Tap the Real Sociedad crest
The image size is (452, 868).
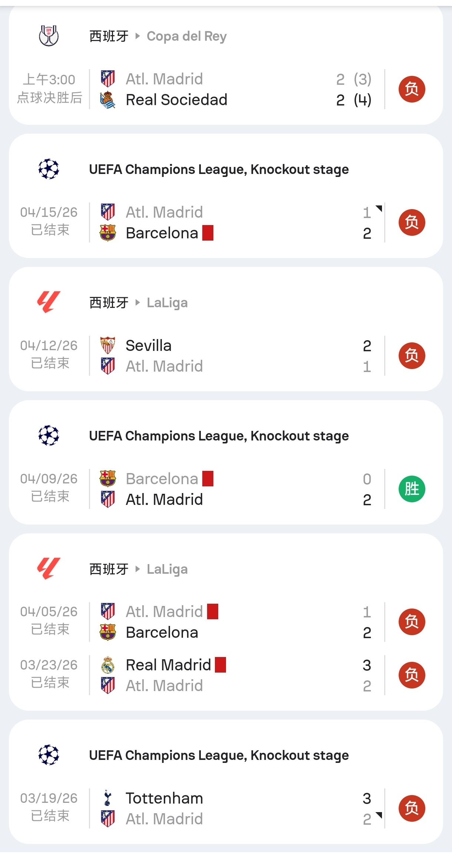click(108, 100)
